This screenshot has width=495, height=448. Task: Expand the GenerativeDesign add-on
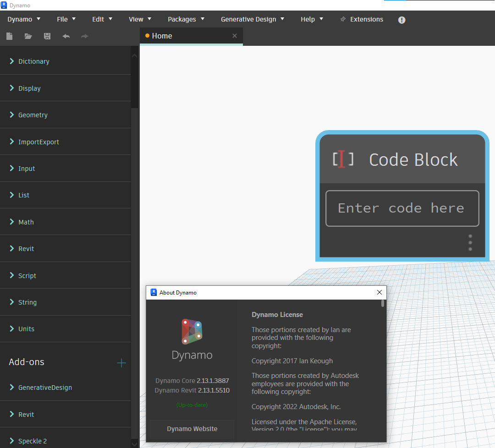(66, 388)
